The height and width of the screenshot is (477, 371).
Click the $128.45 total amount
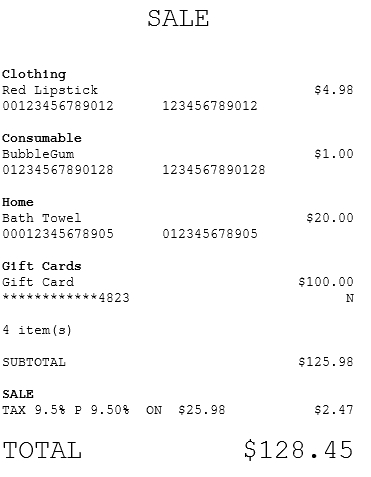(298, 450)
